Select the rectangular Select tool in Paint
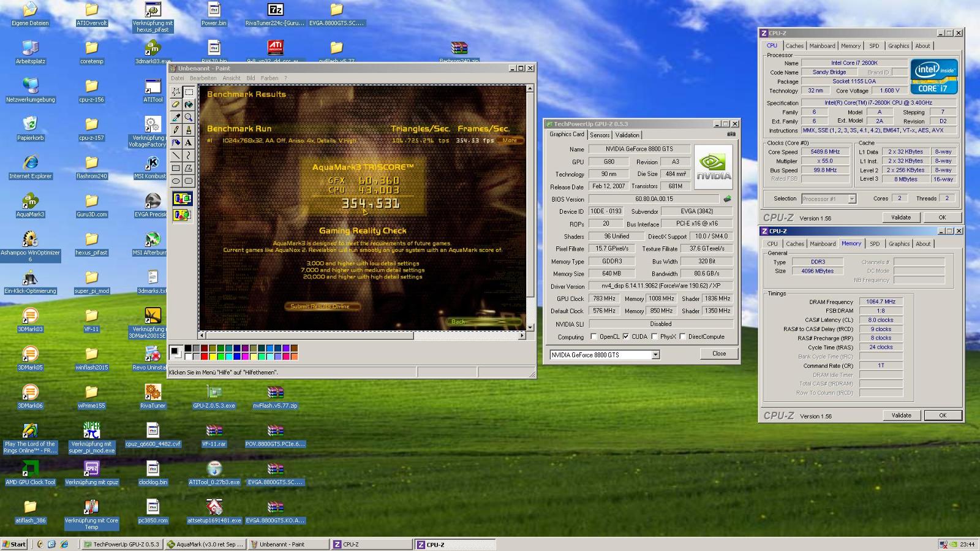980x551 pixels. pyautogui.click(x=189, y=92)
